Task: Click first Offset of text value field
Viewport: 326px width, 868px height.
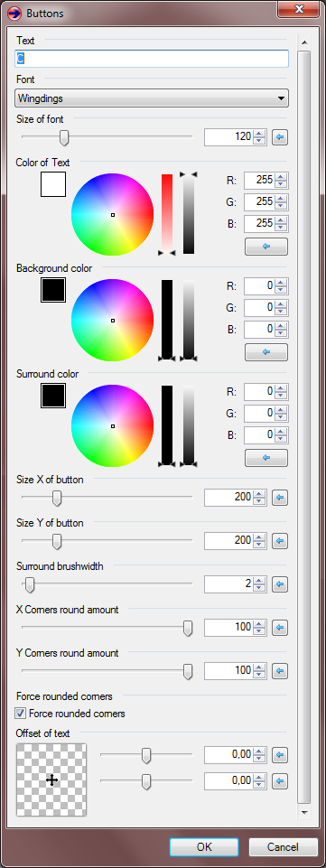Action: (229, 754)
